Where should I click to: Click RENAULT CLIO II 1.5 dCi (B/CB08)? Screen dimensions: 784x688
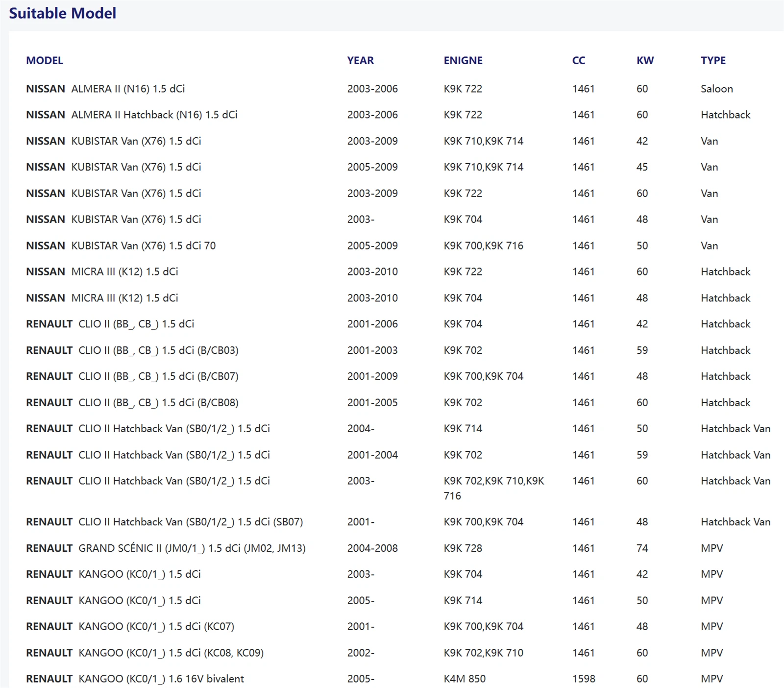click(x=132, y=403)
